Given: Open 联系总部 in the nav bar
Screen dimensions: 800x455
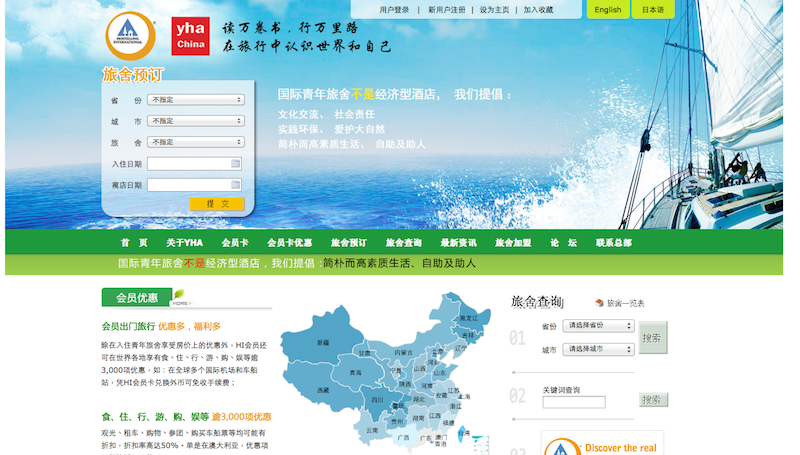Looking at the screenshot, I should (x=614, y=243).
